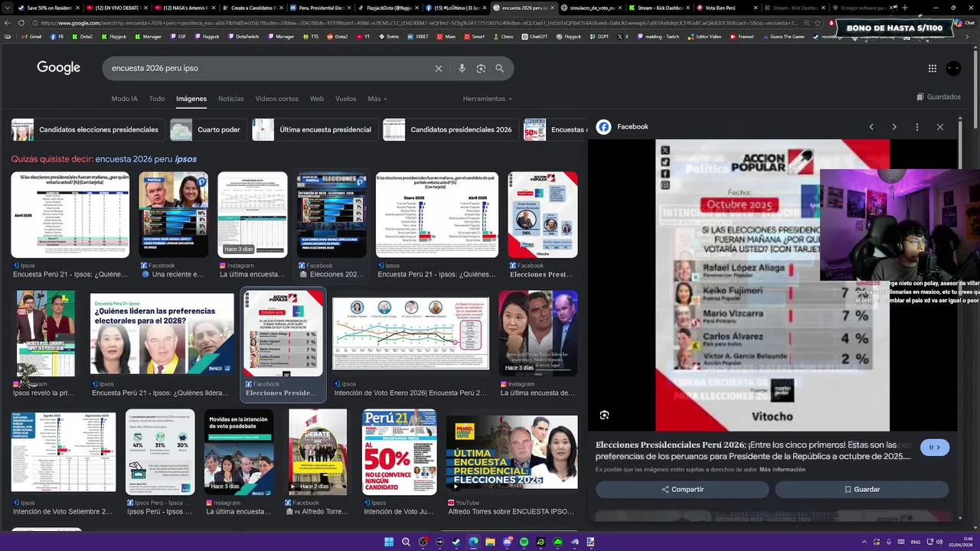Close the image preview panel
Viewport: 980px width, 551px height.
[x=940, y=127]
